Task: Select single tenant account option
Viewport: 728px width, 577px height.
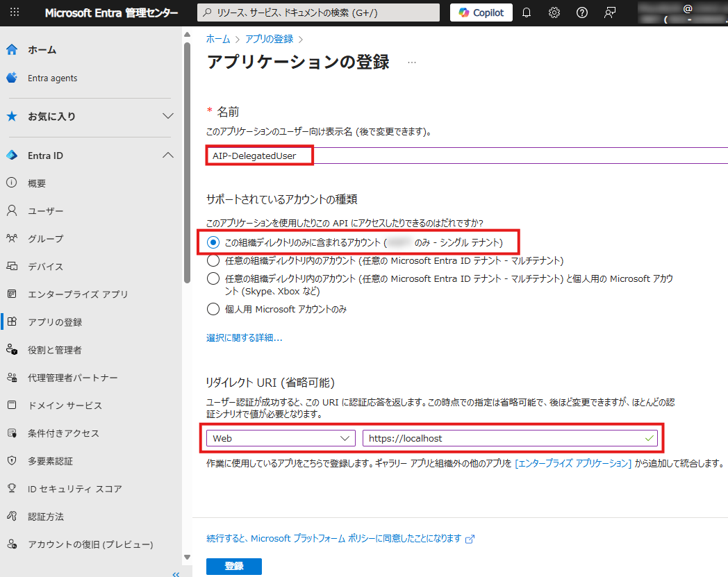Action: click(x=213, y=242)
